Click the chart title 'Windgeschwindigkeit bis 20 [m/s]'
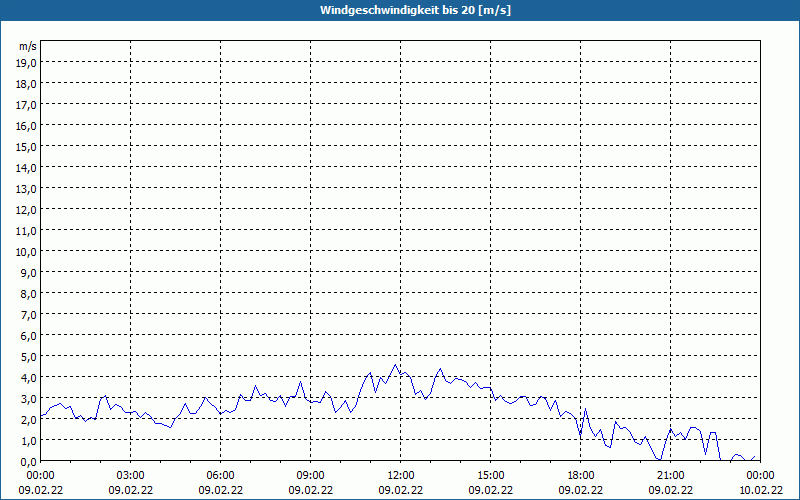The height and width of the screenshot is (500, 800). [x=415, y=10]
